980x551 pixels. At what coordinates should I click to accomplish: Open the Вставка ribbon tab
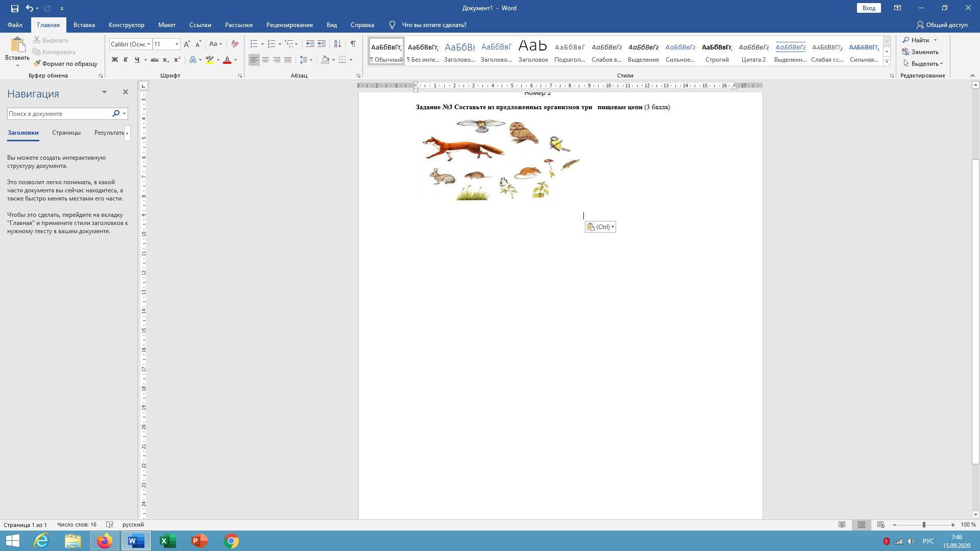84,24
